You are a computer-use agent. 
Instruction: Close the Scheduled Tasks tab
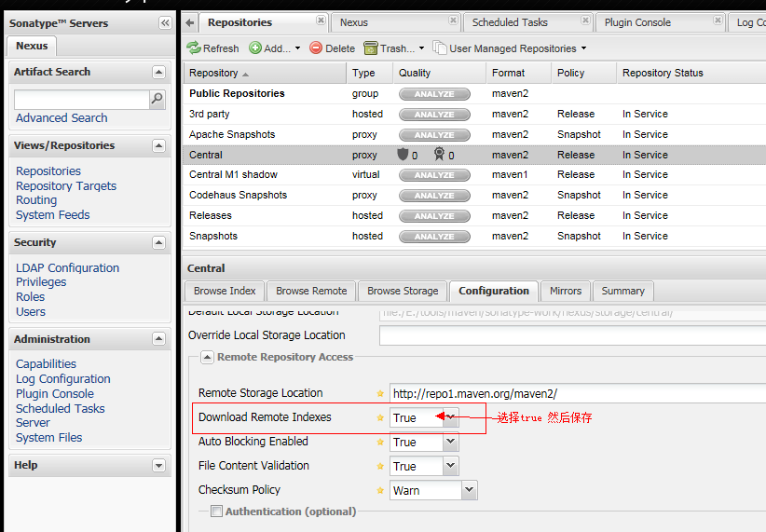[x=585, y=20]
